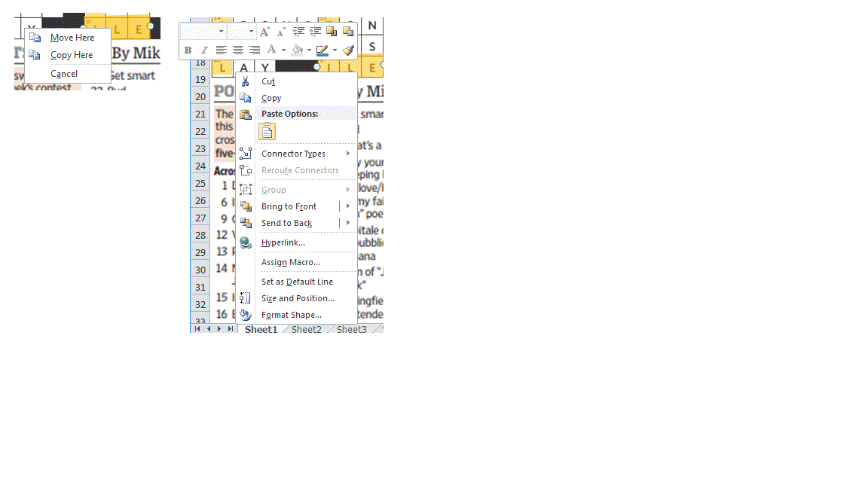Click Increase Font Size in mini toolbar
This screenshot has width=868, height=488.
click(x=264, y=32)
